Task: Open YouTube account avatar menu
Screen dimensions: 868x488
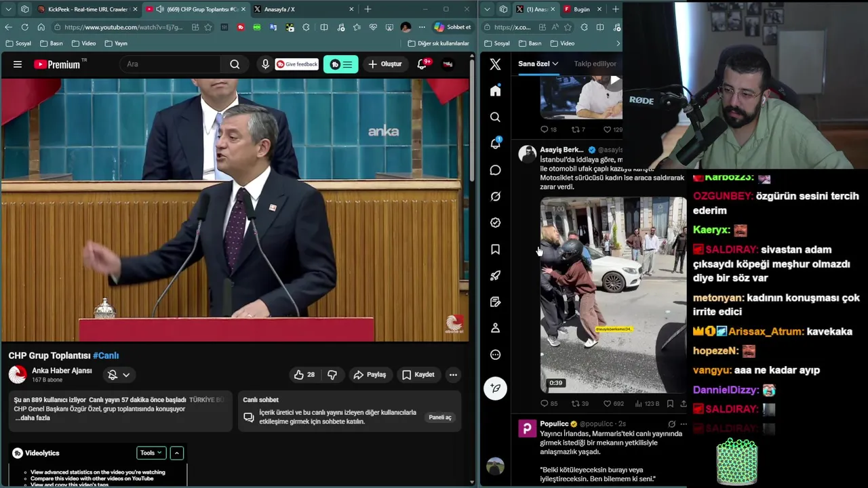Action: click(448, 64)
